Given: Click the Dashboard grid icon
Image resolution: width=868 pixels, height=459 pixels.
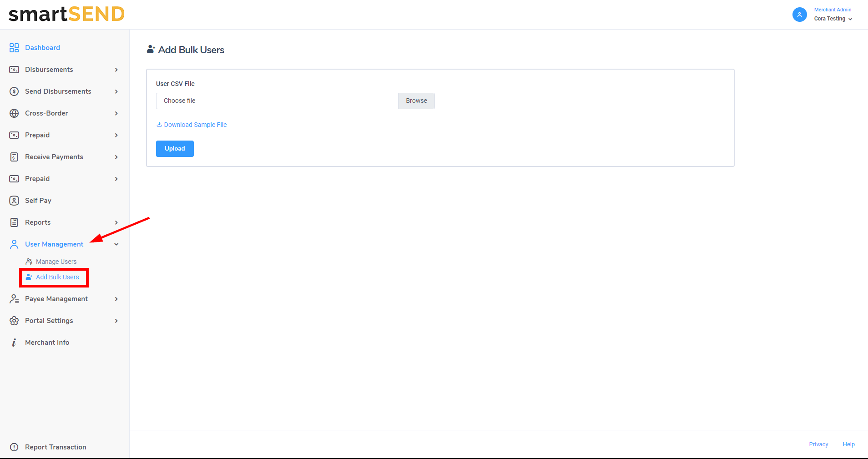Looking at the screenshot, I should point(14,48).
